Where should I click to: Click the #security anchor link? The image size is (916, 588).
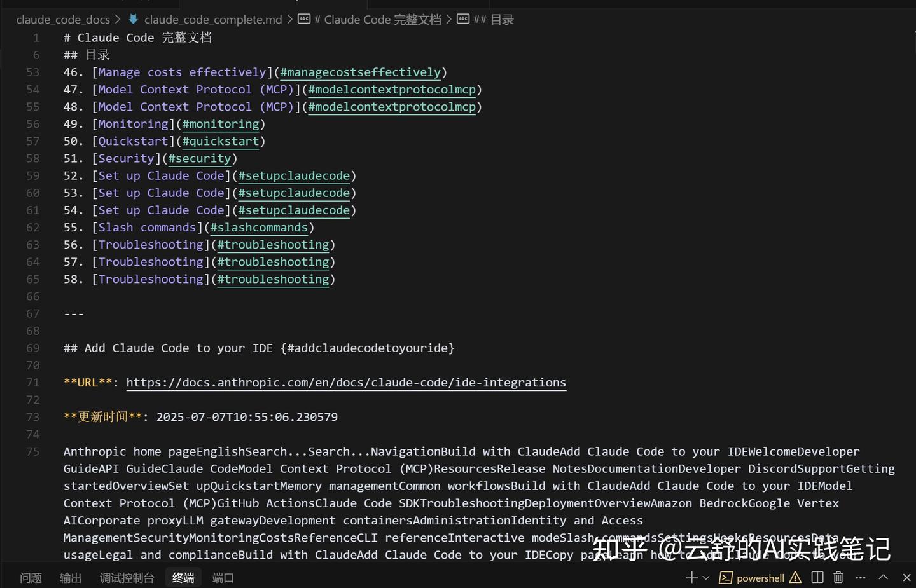200,158
